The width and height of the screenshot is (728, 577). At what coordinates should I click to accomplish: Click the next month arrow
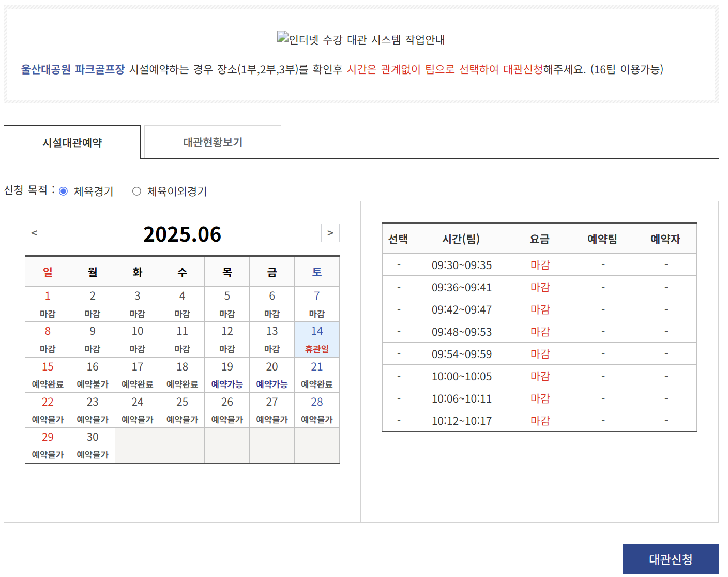point(330,233)
